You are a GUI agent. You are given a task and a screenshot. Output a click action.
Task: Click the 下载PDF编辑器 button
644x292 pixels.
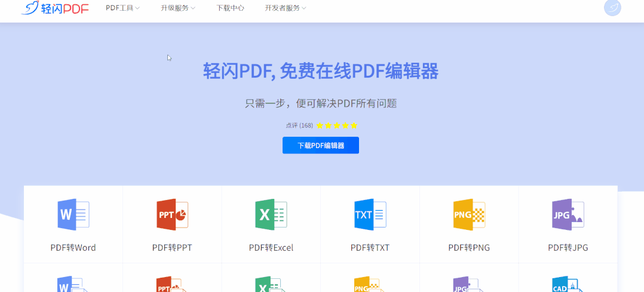tap(321, 145)
